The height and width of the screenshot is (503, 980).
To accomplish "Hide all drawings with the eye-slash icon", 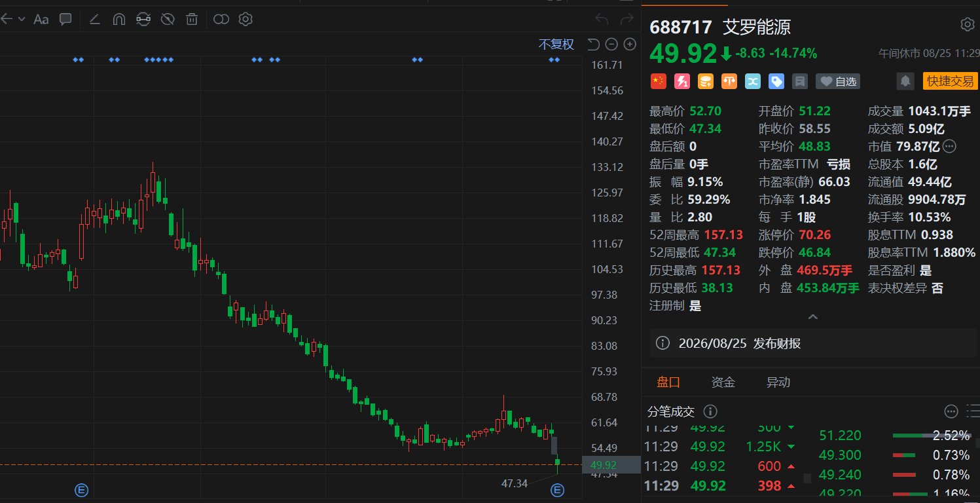I will (167, 19).
